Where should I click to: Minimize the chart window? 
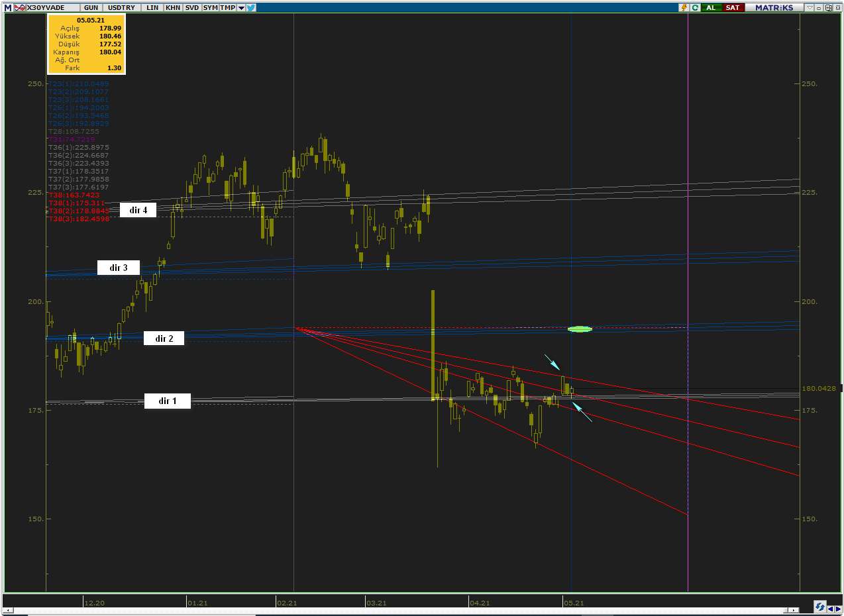pos(819,7)
